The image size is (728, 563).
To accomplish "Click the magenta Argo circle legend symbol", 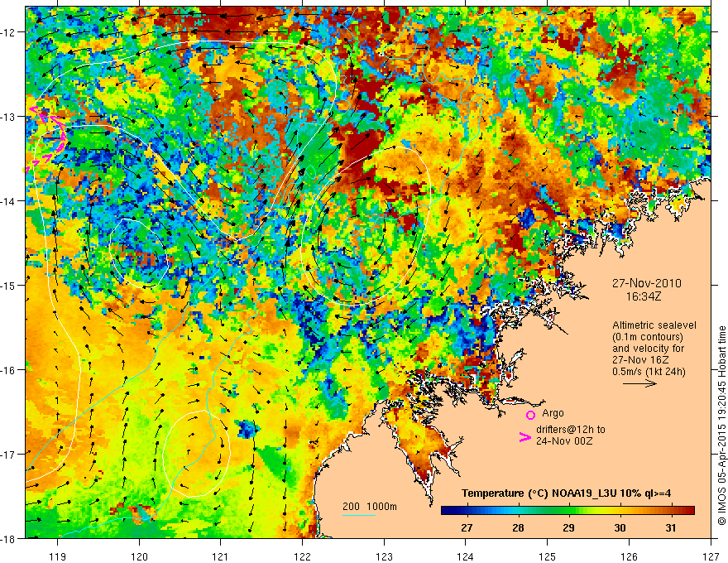I will [530, 415].
